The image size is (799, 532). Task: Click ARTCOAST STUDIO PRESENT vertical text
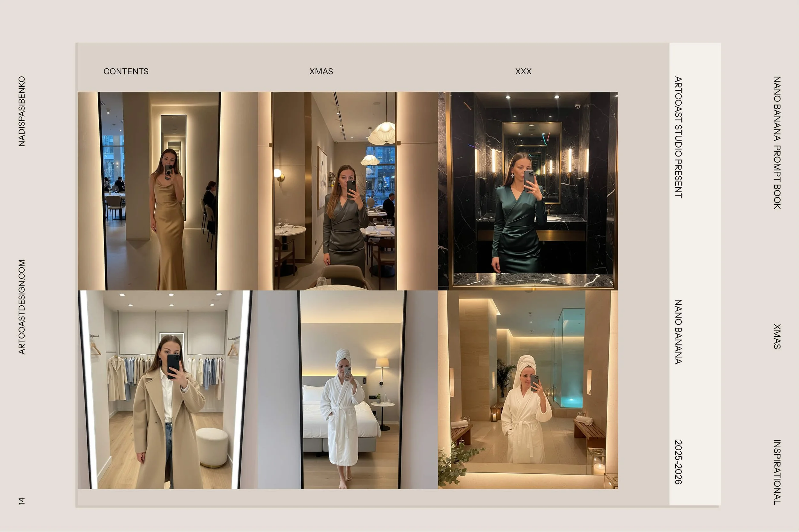coord(678,137)
